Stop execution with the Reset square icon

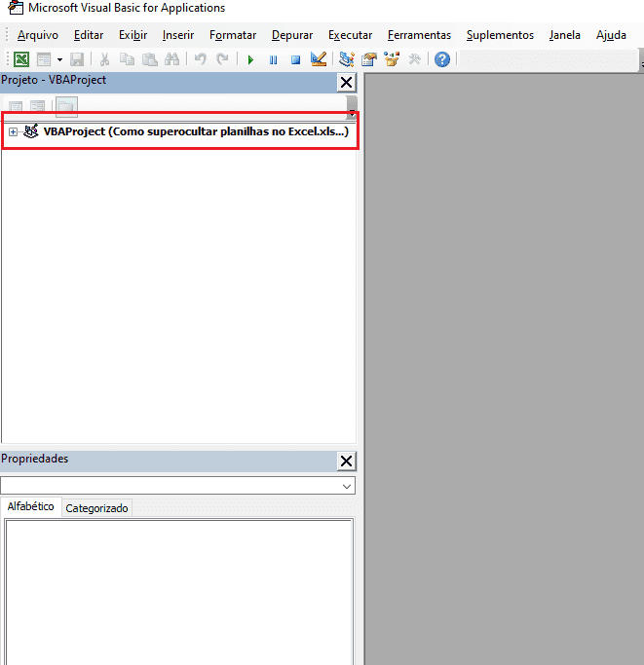[x=296, y=59]
